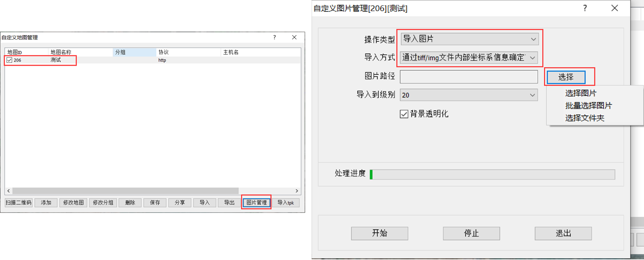Click right arrow of horizontal scrollbar

(x=297, y=191)
